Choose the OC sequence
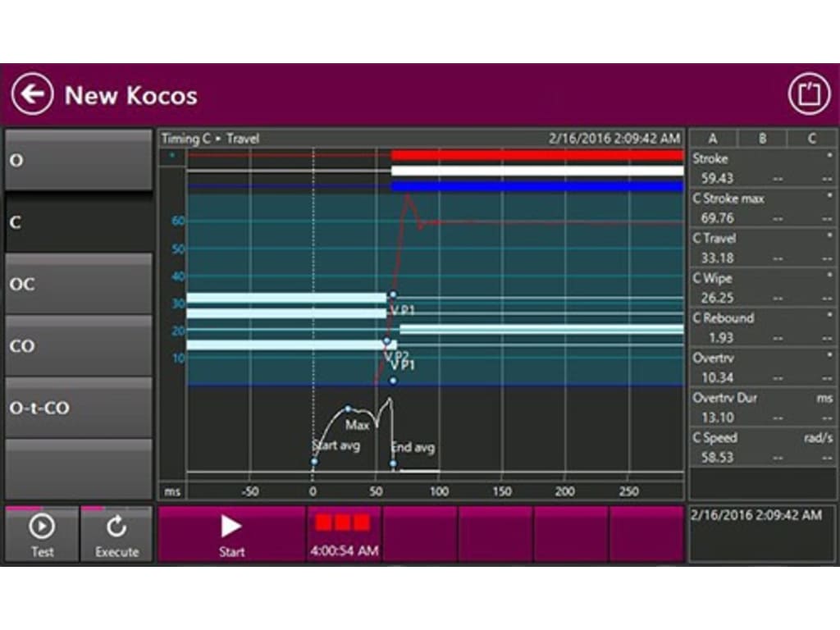 tap(79, 284)
